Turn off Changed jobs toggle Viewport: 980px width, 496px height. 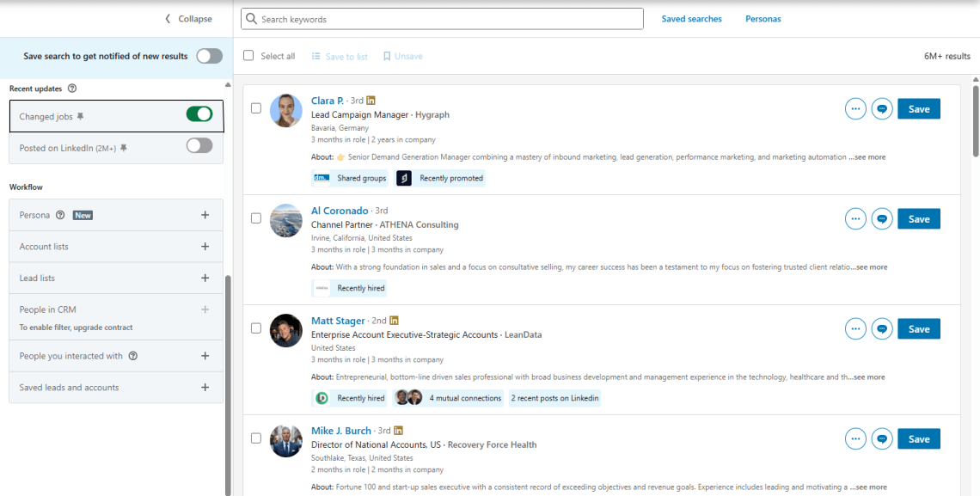(199, 114)
